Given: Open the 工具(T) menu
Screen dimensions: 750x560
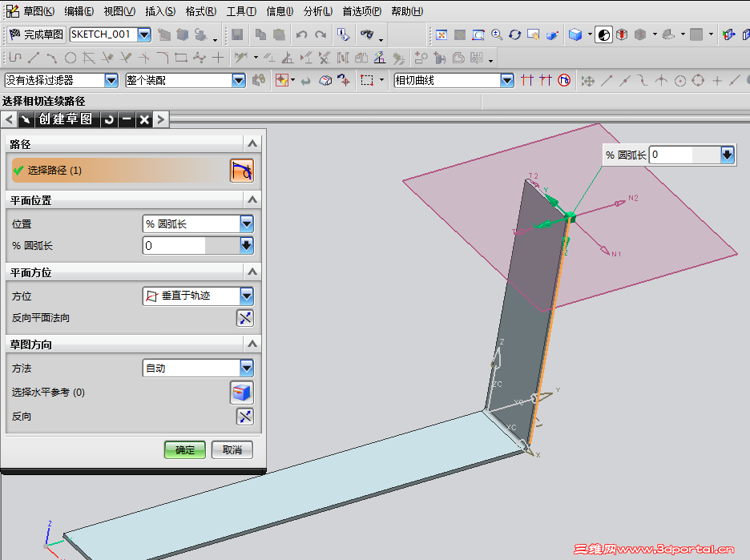Looking at the screenshot, I should coord(241,11).
